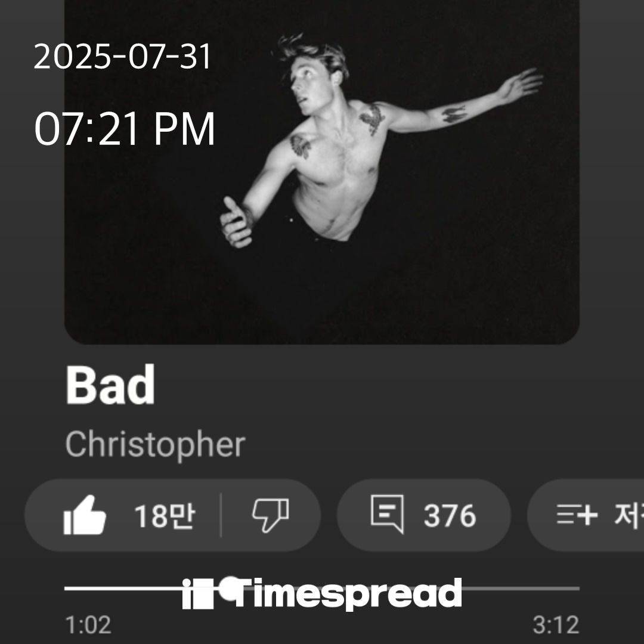Open comments via speech bubble icon

click(387, 514)
